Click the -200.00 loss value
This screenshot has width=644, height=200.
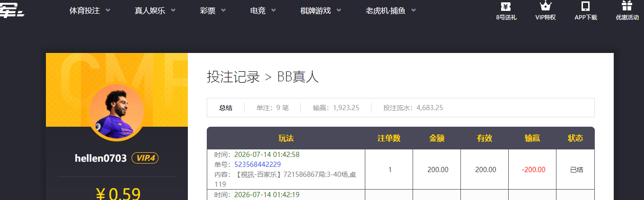[533, 170]
